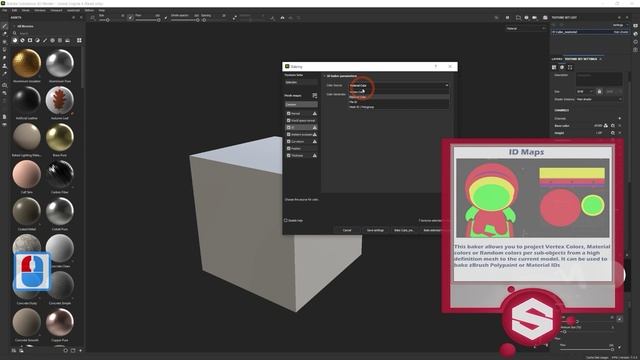Adjust the brush Size slider

pos(109,20)
